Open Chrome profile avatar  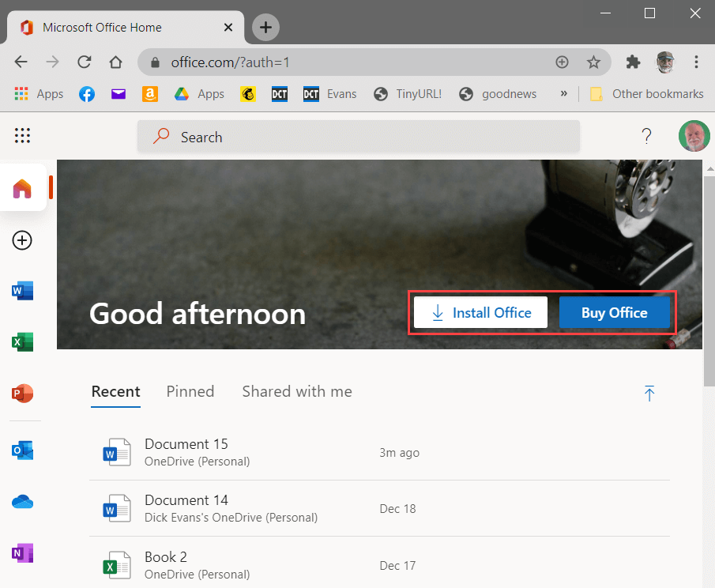pyautogui.click(x=665, y=62)
